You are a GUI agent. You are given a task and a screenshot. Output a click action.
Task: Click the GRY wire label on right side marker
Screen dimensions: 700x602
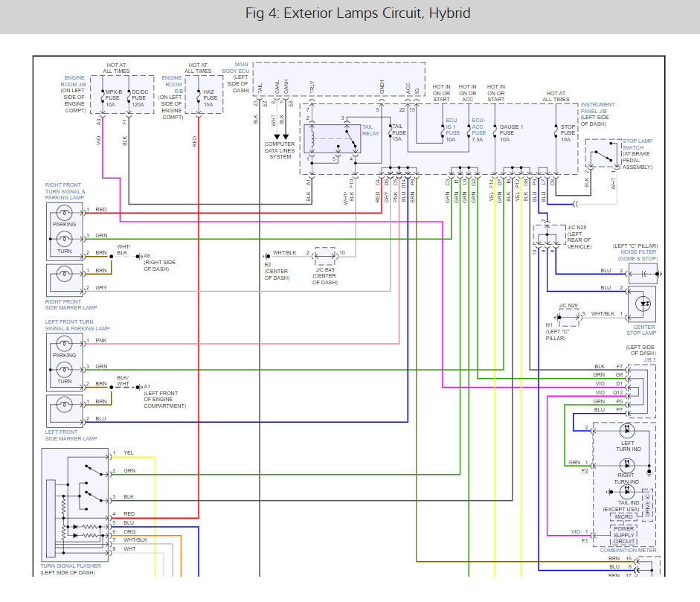point(101,287)
